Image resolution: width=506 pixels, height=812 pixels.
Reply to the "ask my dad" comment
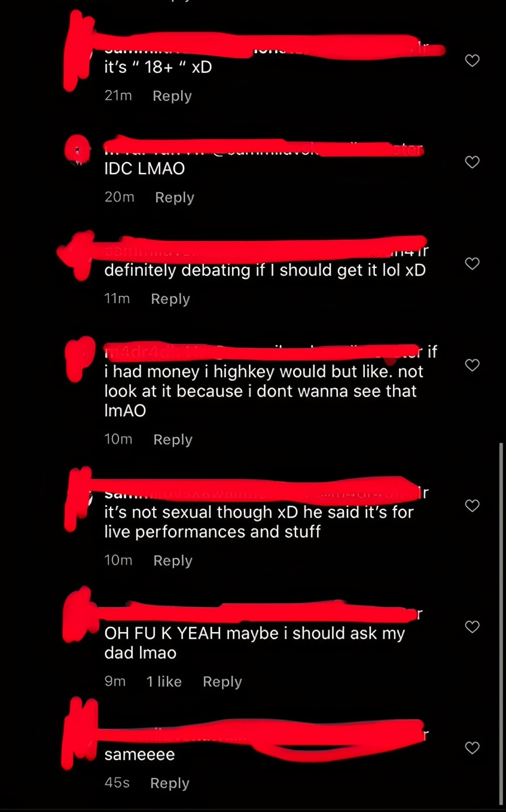point(222,682)
